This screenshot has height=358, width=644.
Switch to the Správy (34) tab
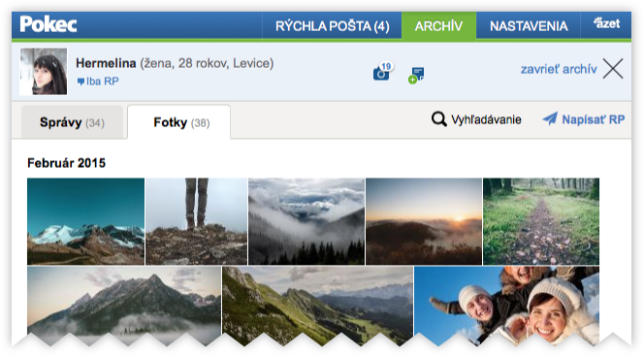pyautogui.click(x=72, y=122)
